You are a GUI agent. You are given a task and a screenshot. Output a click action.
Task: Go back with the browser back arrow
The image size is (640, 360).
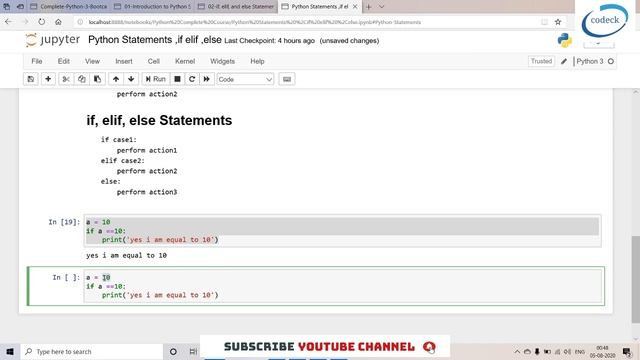[x=9, y=22]
